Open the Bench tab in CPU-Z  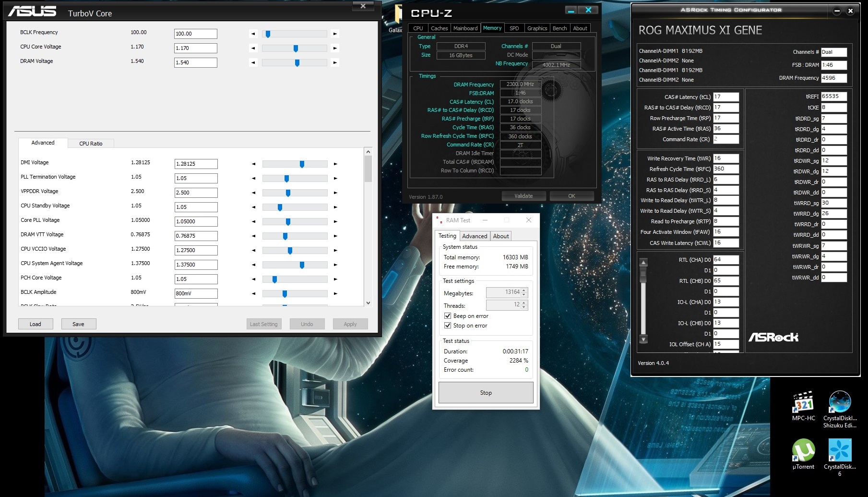(559, 28)
